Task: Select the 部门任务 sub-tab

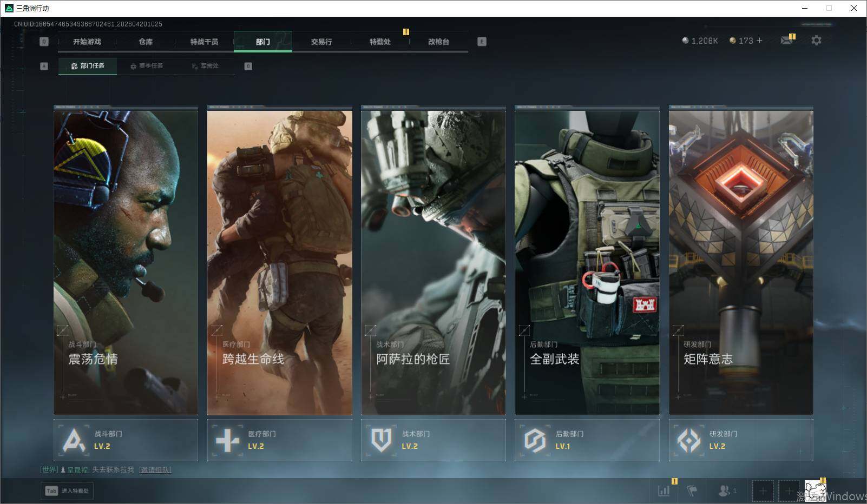Action: pos(88,66)
